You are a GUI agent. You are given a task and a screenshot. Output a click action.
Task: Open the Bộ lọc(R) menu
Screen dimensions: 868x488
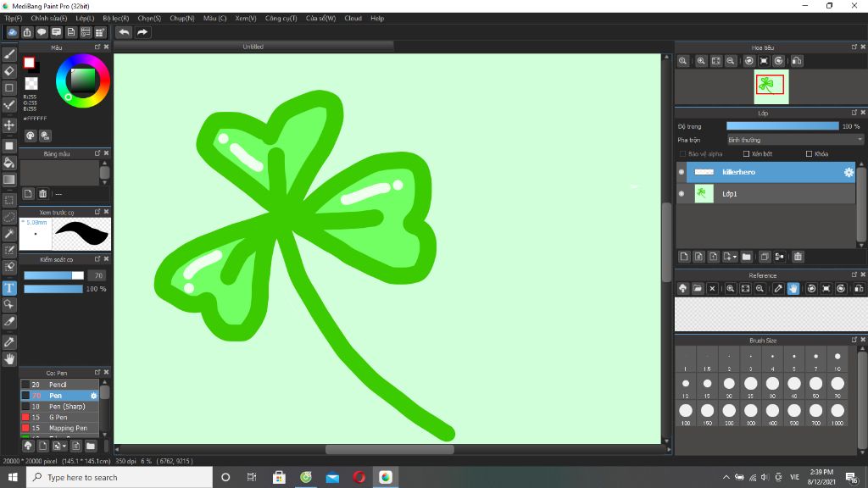tap(115, 19)
